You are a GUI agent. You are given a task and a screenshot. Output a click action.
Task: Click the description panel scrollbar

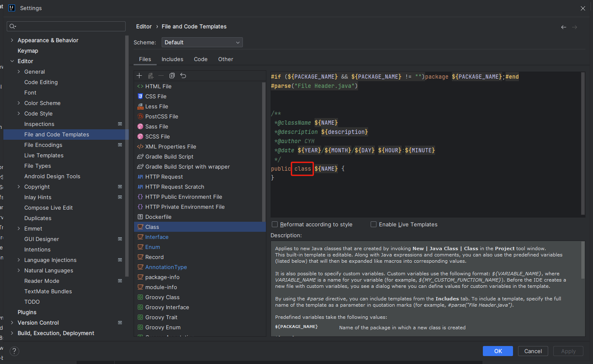coord(583,259)
